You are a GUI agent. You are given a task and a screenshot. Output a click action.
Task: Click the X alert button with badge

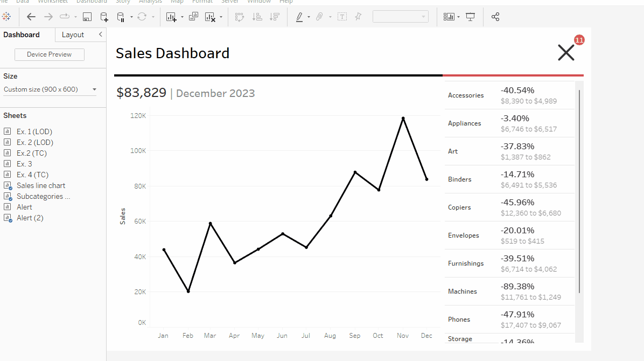coord(566,52)
